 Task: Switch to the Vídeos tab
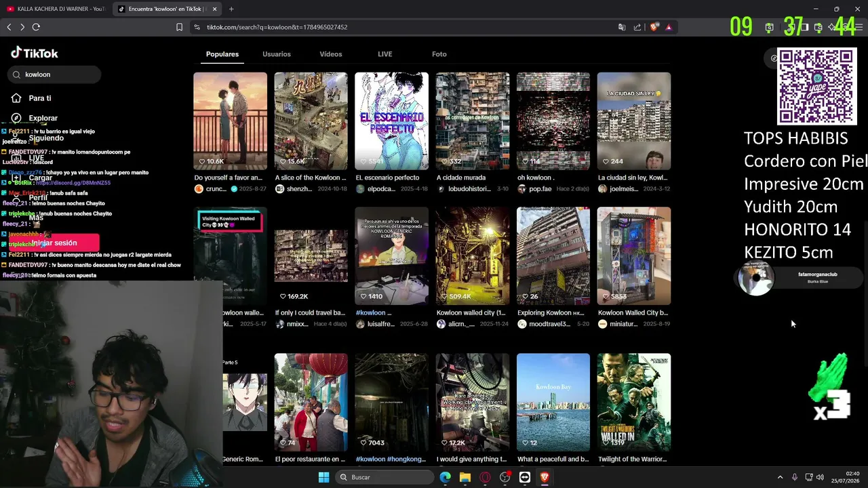(x=331, y=54)
